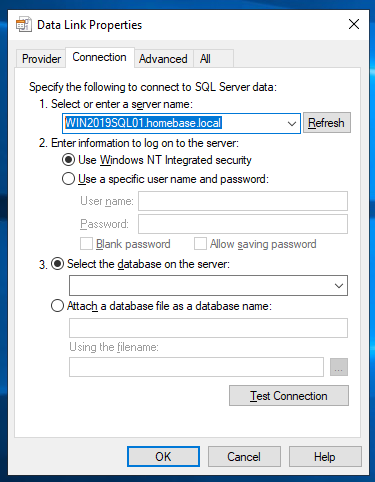Click the browse ellipsis button for filename
375x482 pixels.
339,367
